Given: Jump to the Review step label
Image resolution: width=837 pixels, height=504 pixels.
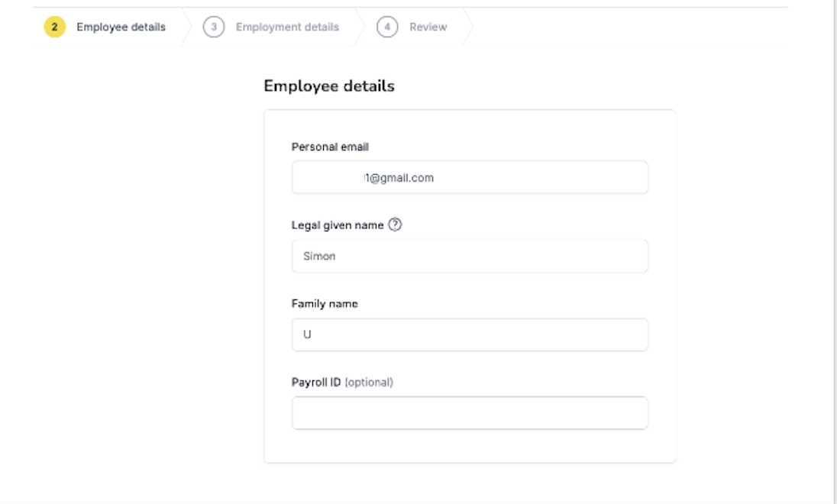Looking at the screenshot, I should click(x=428, y=27).
